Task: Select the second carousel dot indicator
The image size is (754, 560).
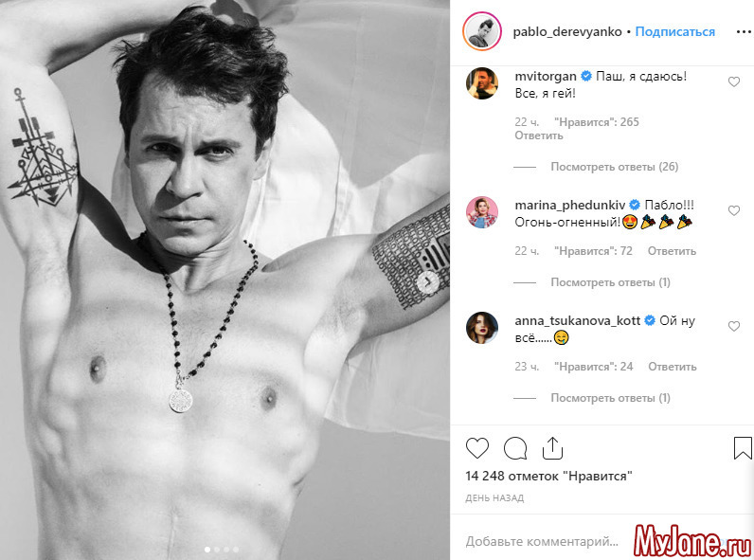Action: pyautogui.click(x=217, y=549)
